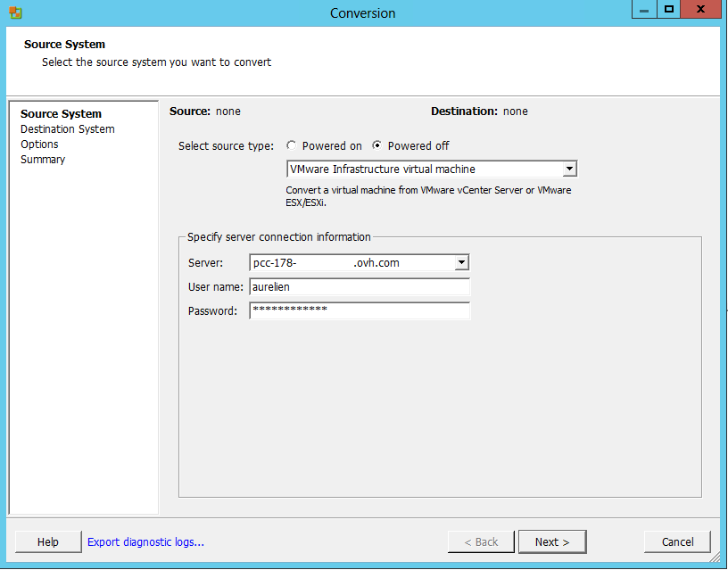Click the Next button to proceed

[x=552, y=542]
